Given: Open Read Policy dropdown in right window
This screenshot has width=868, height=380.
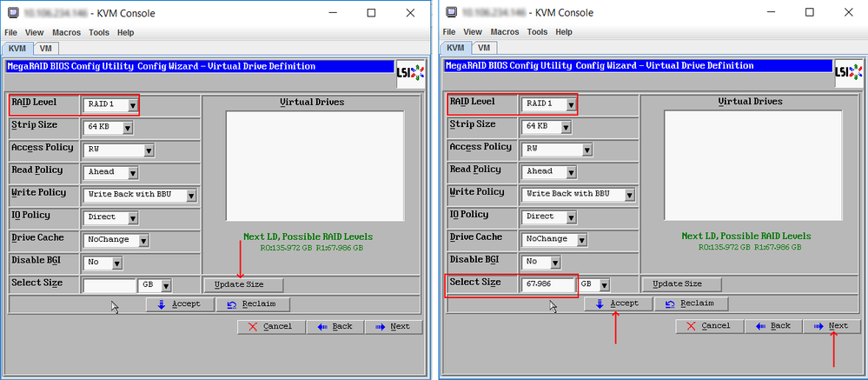Looking at the screenshot, I should (549, 171).
